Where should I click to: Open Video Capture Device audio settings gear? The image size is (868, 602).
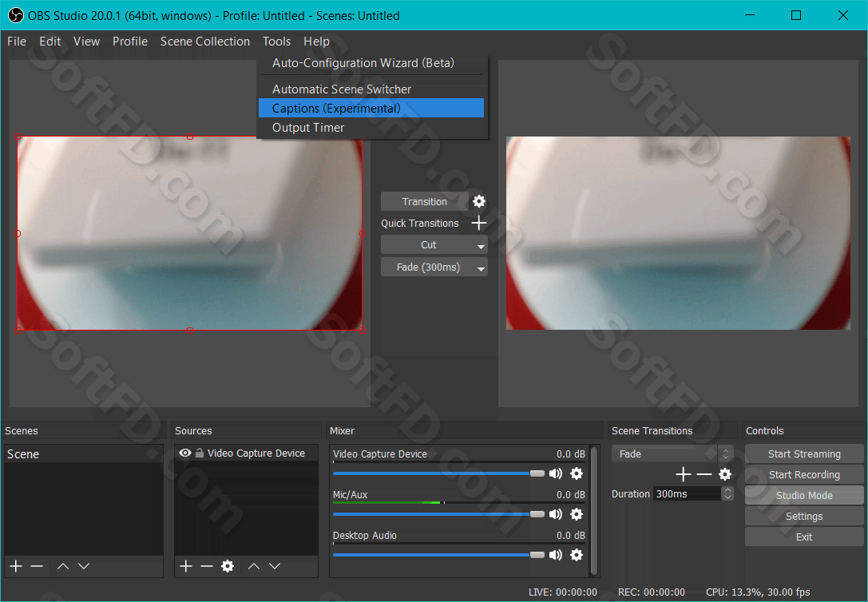577,473
